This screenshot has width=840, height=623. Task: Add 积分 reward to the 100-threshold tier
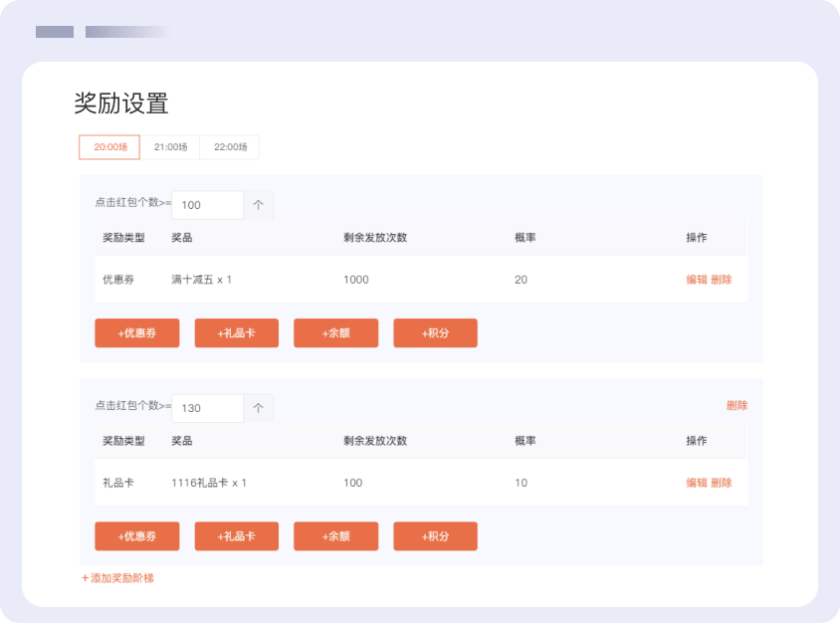(435, 333)
